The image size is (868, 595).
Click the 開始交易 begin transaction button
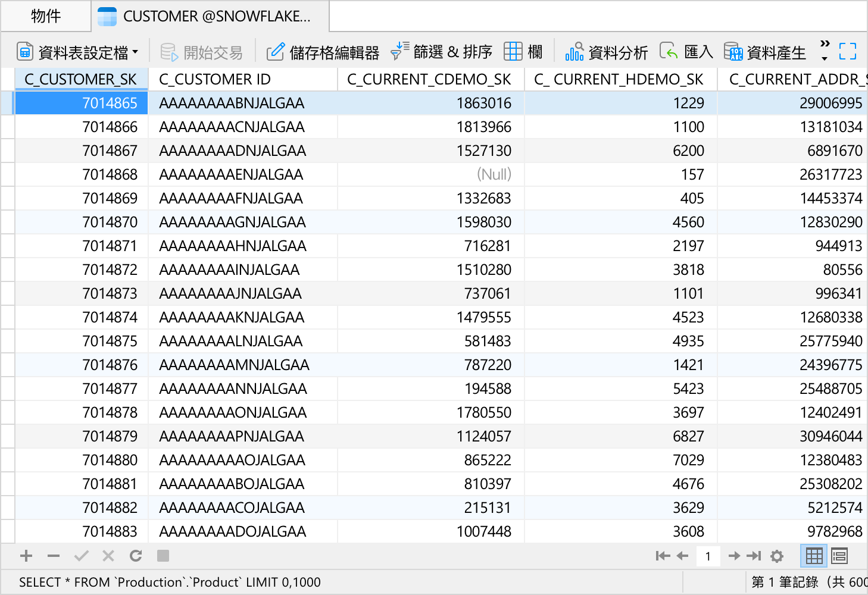click(202, 52)
